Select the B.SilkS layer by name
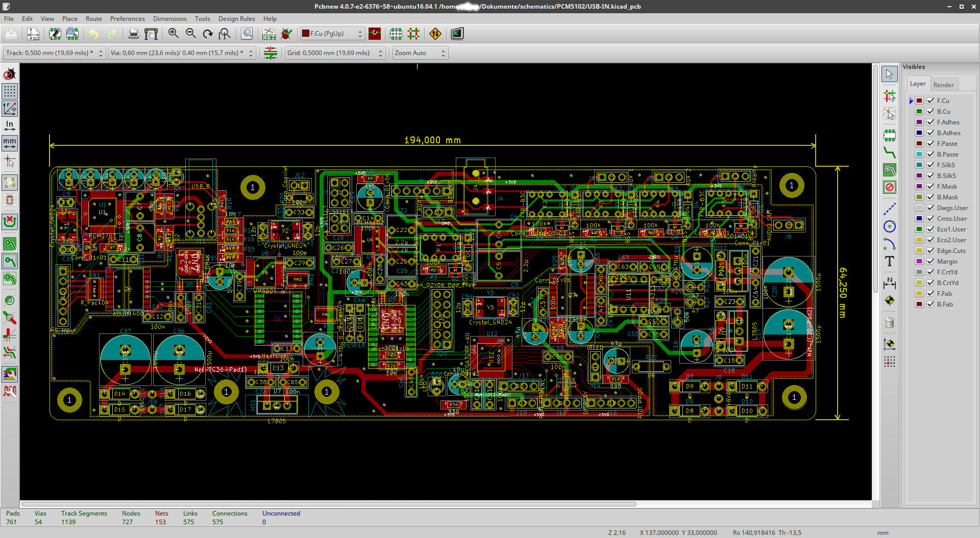Screen dimensions: 980x538 pos(947,176)
